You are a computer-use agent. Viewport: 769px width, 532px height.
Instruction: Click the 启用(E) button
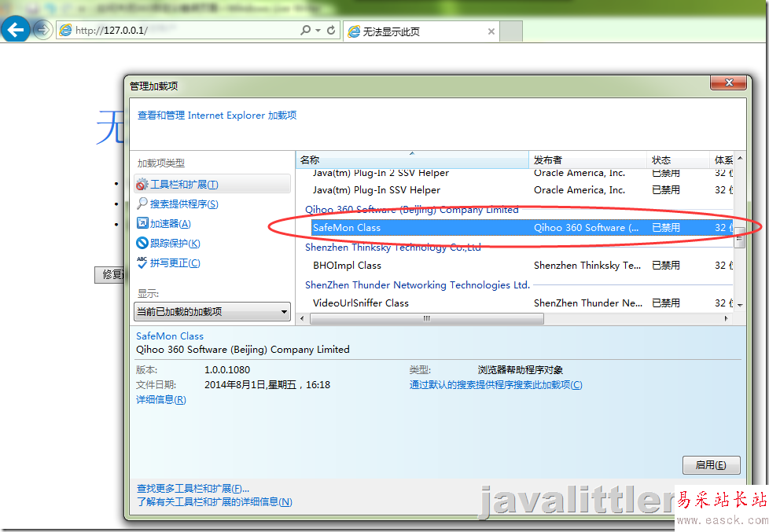click(711, 465)
